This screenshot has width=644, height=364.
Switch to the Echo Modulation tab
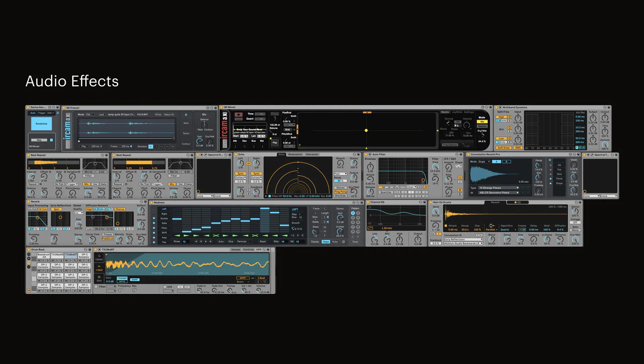295,154
